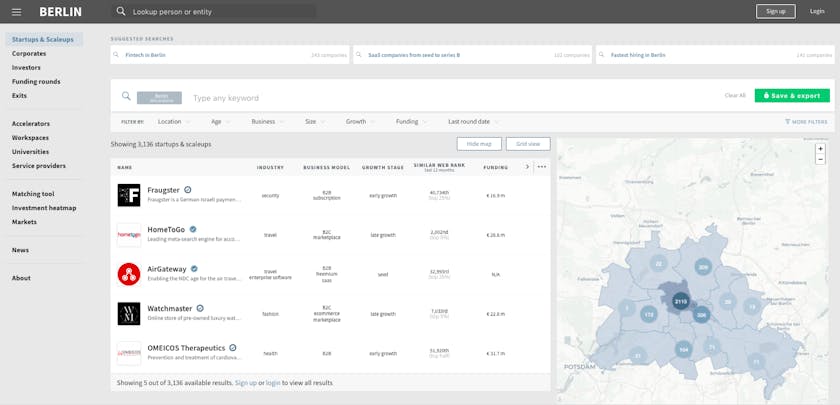Switch to Grid view
Screen dimensions: 840x405
[528, 144]
